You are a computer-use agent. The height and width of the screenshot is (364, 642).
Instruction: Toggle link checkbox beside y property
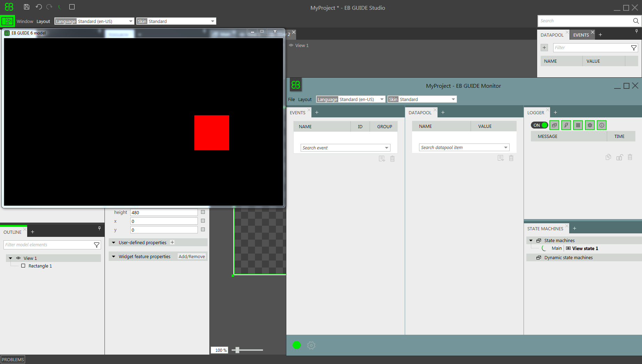pyautogui.click(x=203, y=230)
